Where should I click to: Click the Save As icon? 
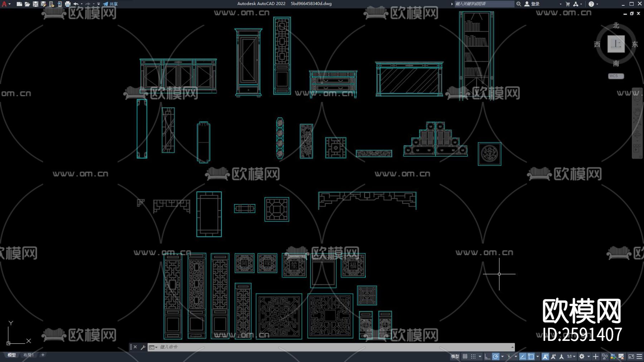(43, 4)
